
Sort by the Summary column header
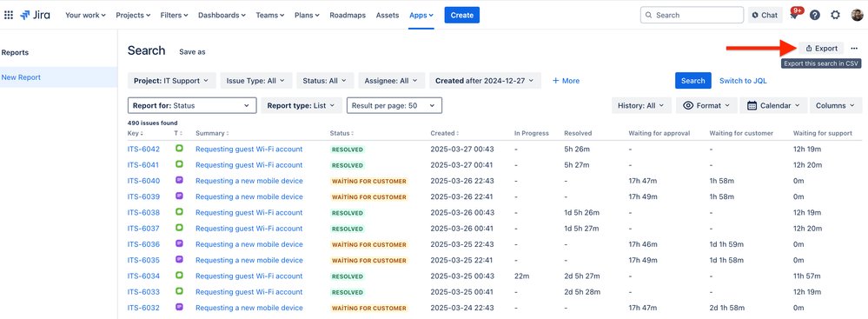pyautogui.click(x=212, y=134)
